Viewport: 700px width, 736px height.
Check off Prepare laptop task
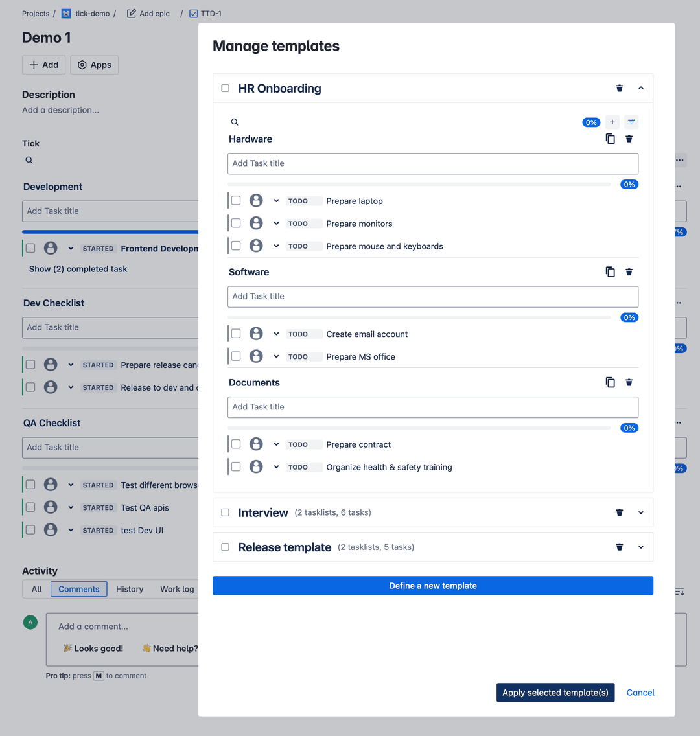coord(236,200)
